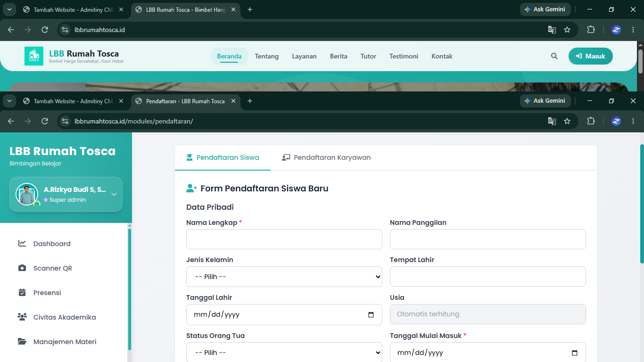Click the Tempat Lahir input field
Image resolution: width=644 pixels, height=362 pixels.
point(488,277)
